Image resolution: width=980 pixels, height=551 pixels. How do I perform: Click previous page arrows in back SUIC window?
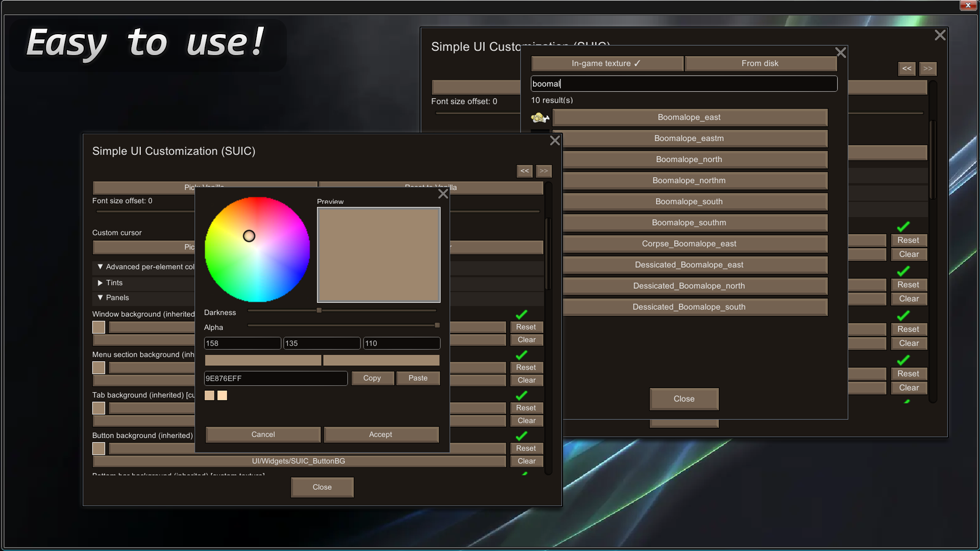tap(907, 68)
